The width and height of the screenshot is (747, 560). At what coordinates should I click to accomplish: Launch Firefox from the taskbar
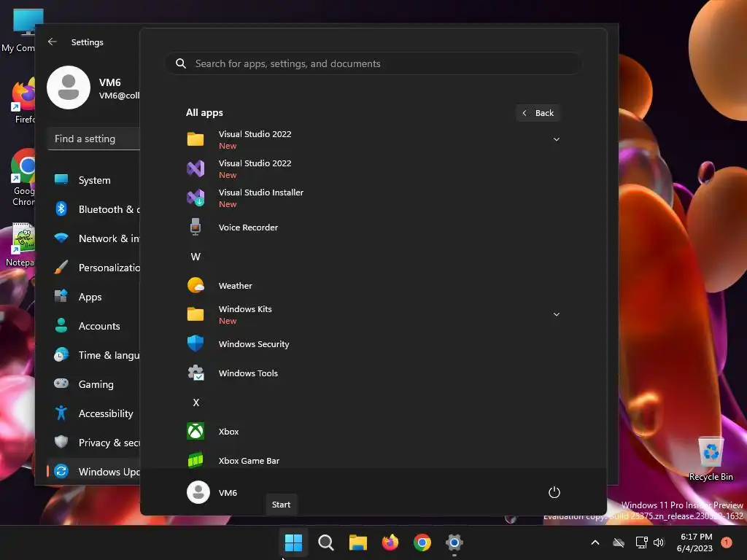[x=390, y=542]
